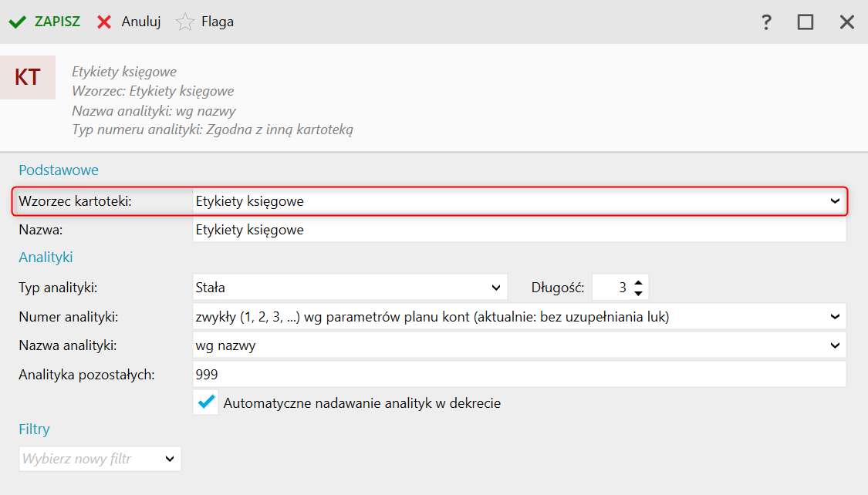Open the Nazwa analityki dropdown
Viewport: 868px width, 495px height.
(835, 345)
